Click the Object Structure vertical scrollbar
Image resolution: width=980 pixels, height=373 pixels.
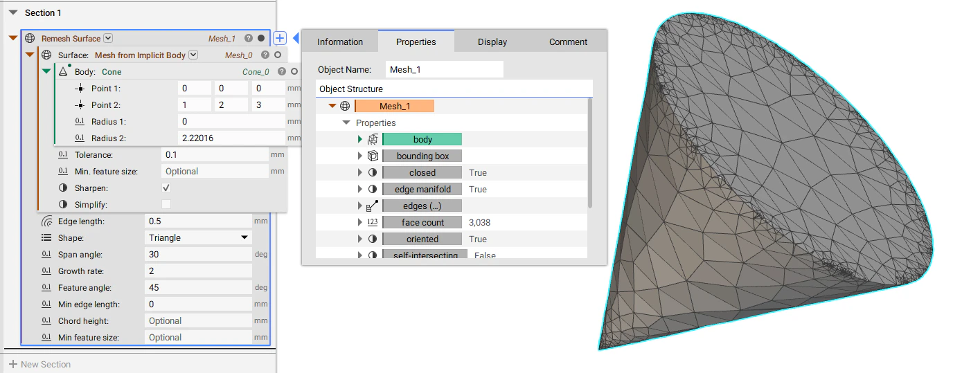click(590, 152)
